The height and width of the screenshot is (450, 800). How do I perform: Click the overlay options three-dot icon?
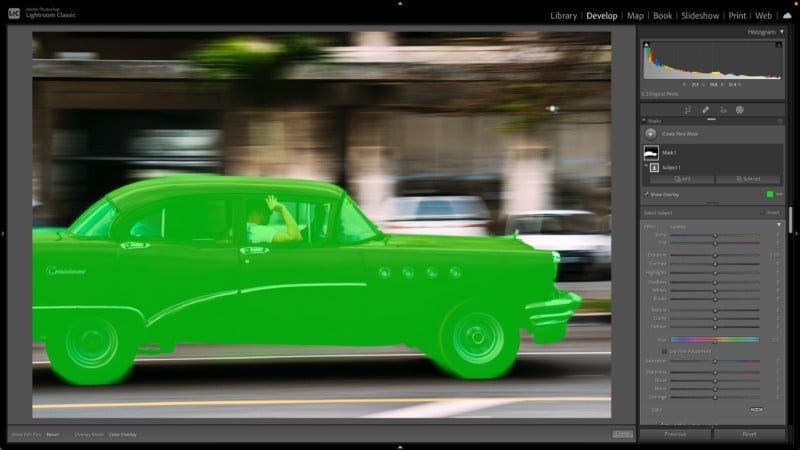[x=779, y=194]
